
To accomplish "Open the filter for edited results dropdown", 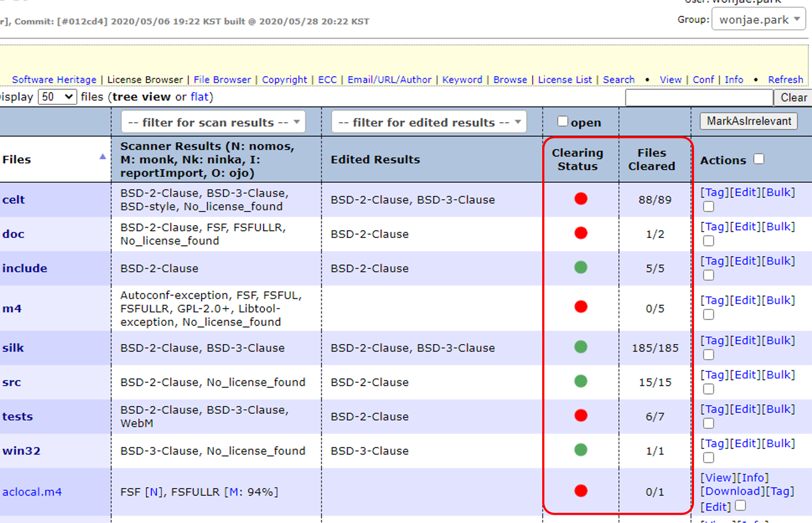I will (429, 122).
